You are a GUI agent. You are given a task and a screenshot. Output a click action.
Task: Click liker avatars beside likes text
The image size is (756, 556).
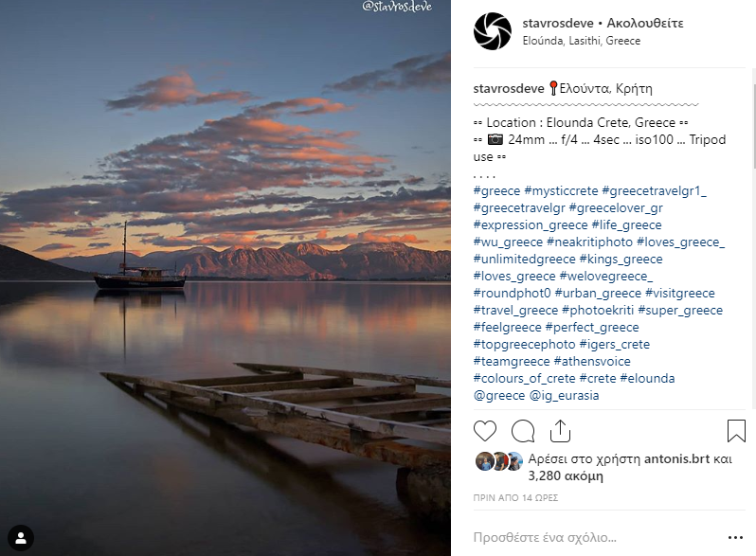[499, 461]
